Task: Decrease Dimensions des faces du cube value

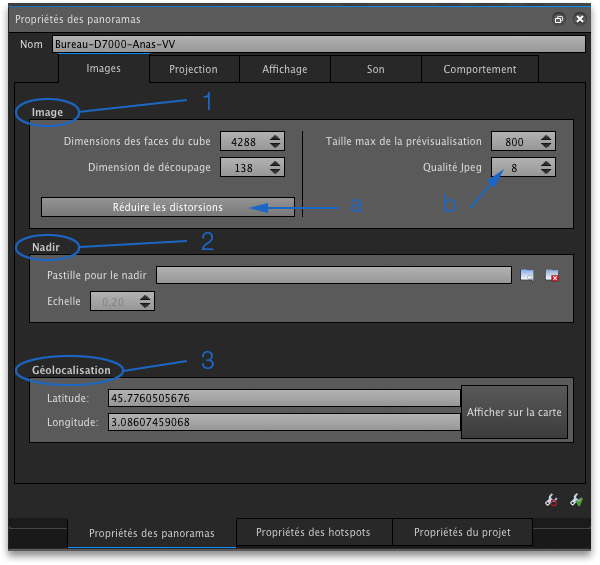Action: pyautogui.click(x=275, y=145)
